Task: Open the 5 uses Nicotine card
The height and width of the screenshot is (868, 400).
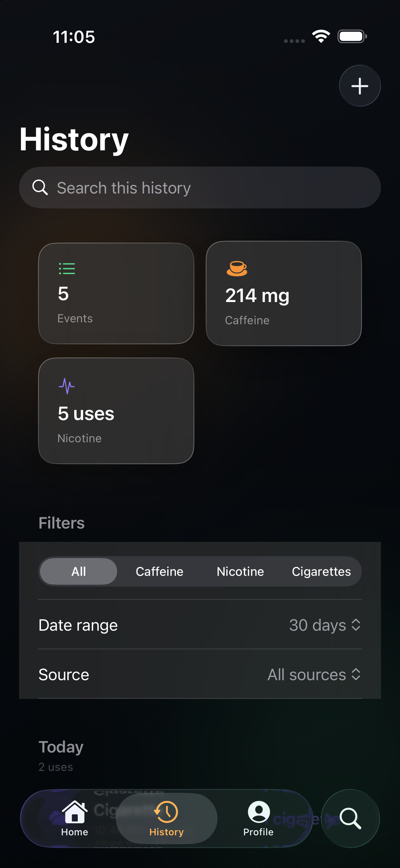Action: 116,411
